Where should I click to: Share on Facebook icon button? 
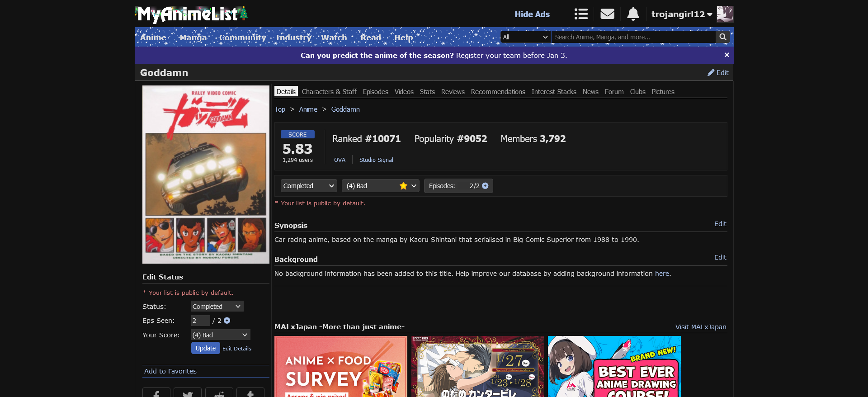156,392
